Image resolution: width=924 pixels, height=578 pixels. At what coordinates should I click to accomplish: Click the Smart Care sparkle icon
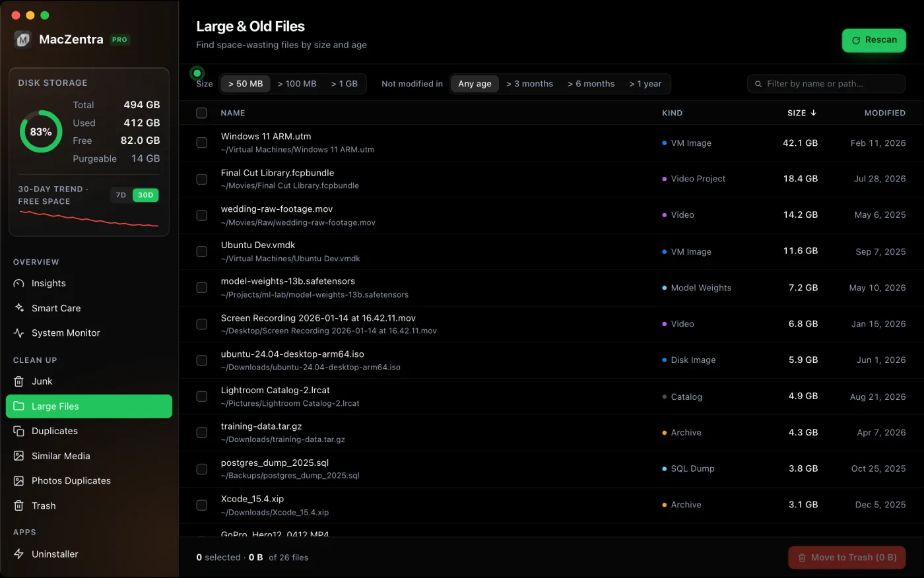tap(19, 308)
